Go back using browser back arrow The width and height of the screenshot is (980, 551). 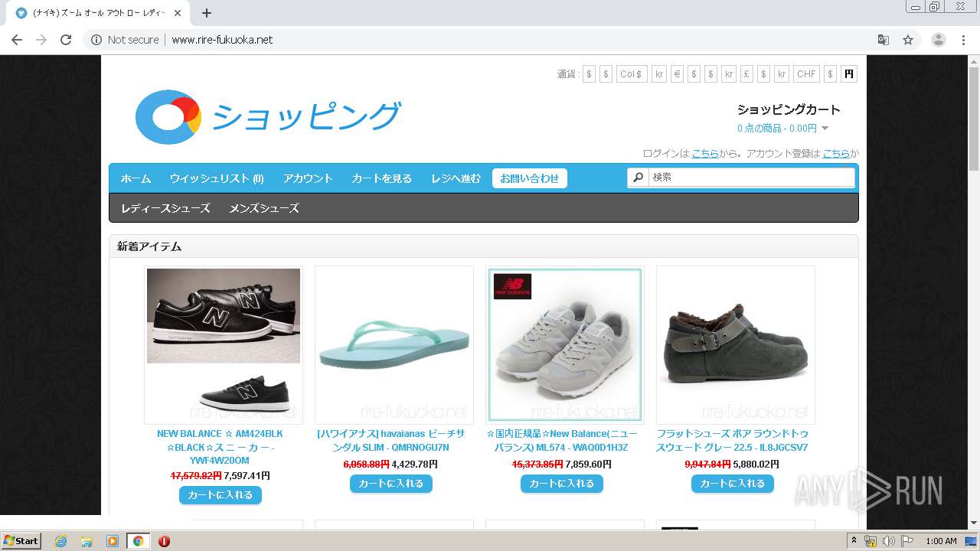point(17,40)
